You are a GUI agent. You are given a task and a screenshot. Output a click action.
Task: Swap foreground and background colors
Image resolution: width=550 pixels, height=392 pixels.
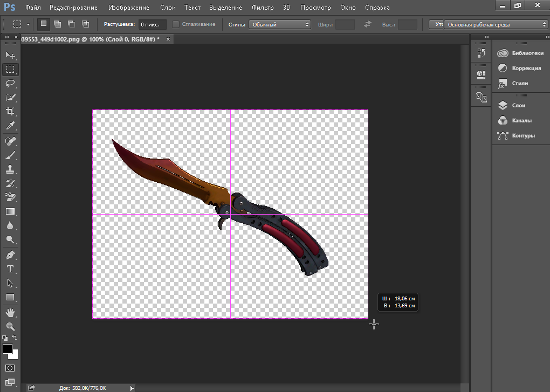pyautogui.click(x=15, y=338)
